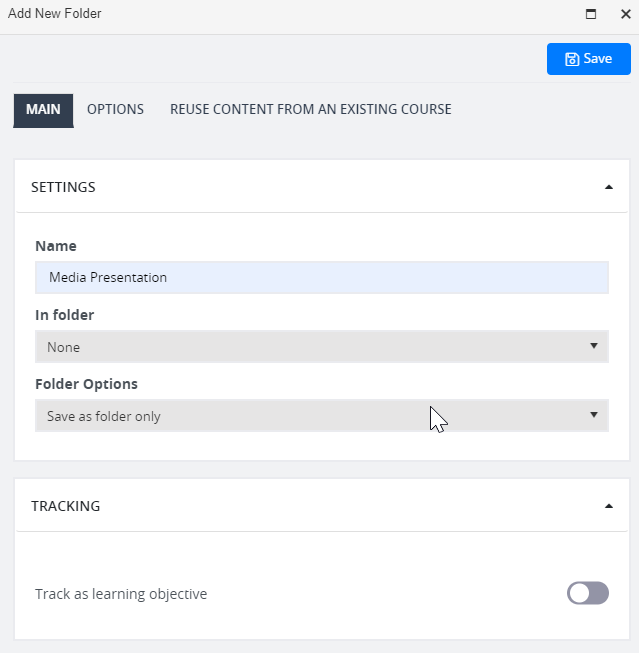Click the SETTINGS section header text
The image size is (639, 653).
click(x=63, y=187)
